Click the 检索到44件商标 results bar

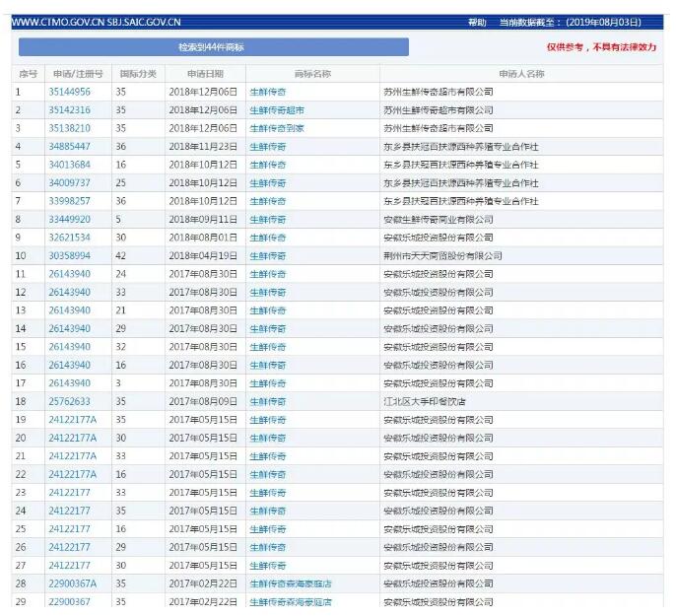click(213, 47)
